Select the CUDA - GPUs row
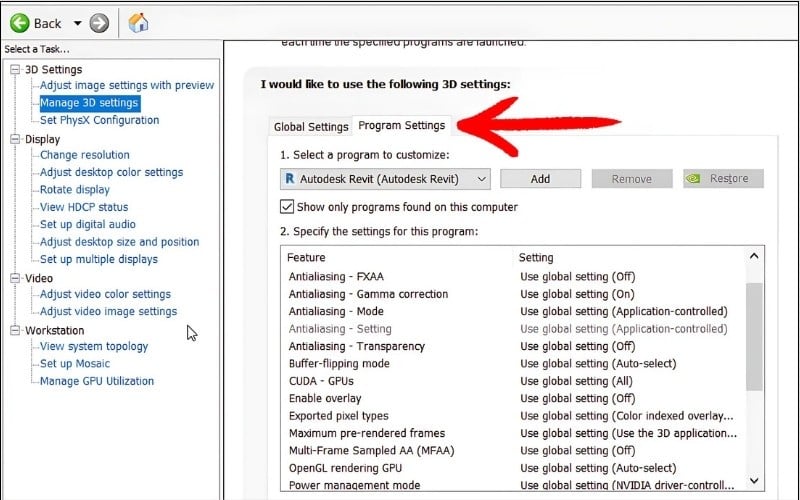The height and width of the screenshot is (500, 800). click(x=513, y=381)
